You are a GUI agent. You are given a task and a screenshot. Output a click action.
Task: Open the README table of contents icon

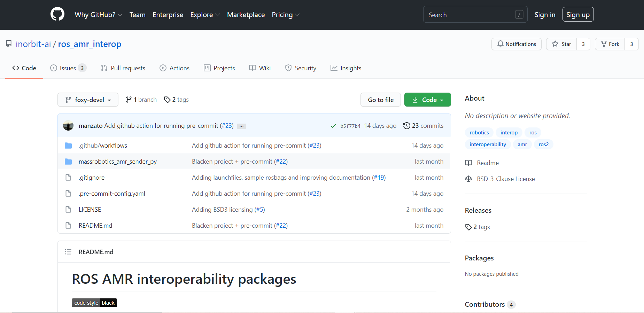point(68,252)
